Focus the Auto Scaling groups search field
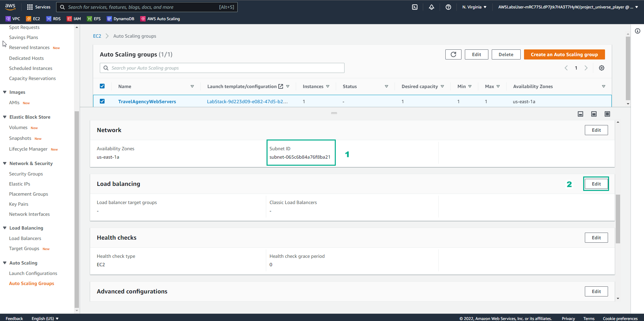Viewport: 644px width, 321px height. pos(222,68)
